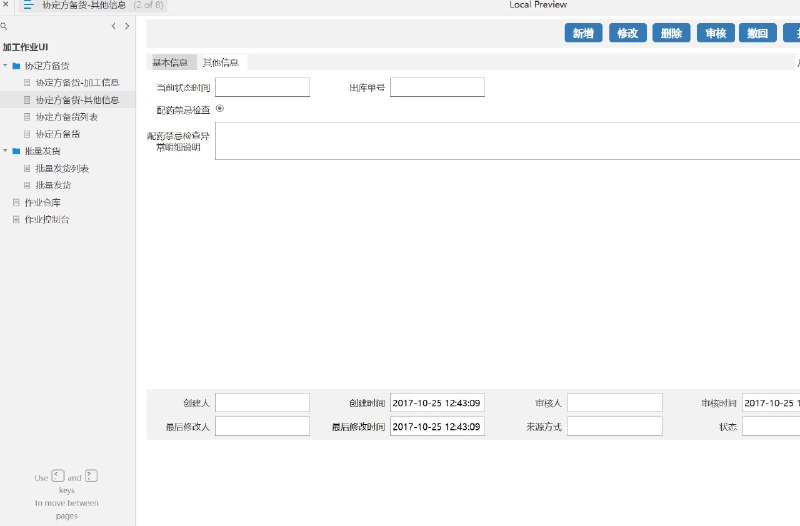The image size is (800, 526).
Task: Switch to the 其他信息 tab
Action: 221,62
